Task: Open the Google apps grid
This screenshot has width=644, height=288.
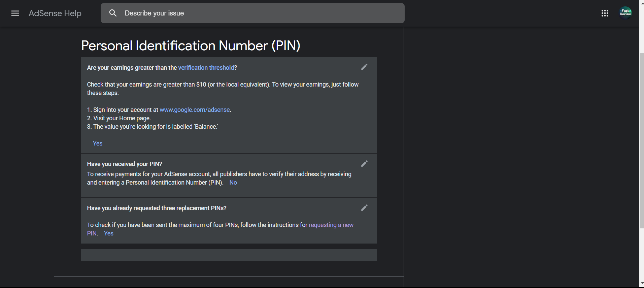Action: pos(605,13)
